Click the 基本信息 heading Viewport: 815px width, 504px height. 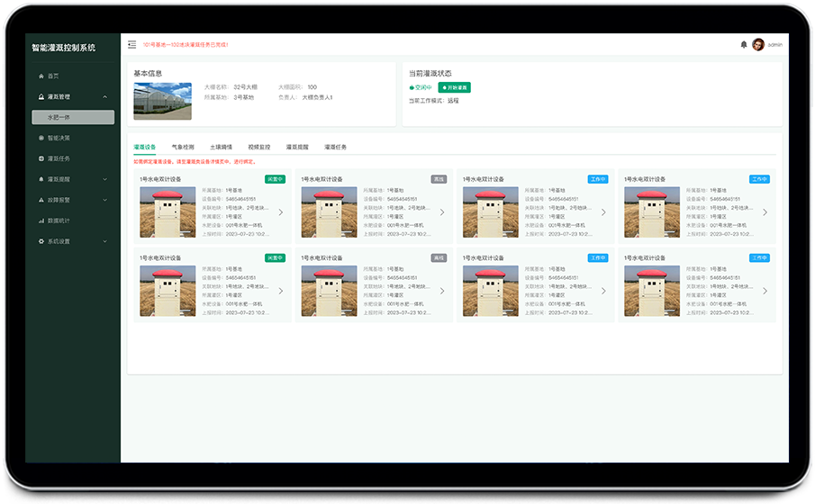[148, 73]
